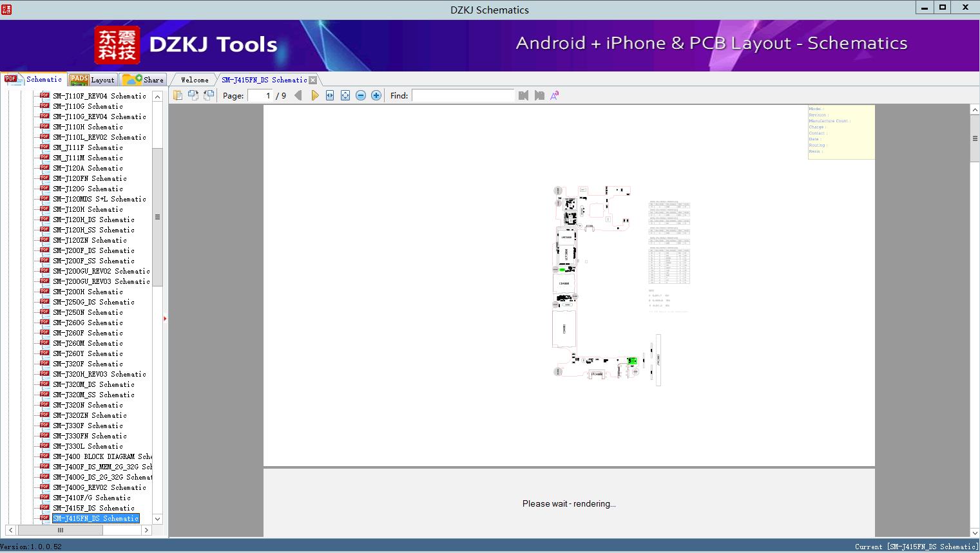Open the Welcome document tab
Viewport: 980px width, 553px height.
pos(195,80)
